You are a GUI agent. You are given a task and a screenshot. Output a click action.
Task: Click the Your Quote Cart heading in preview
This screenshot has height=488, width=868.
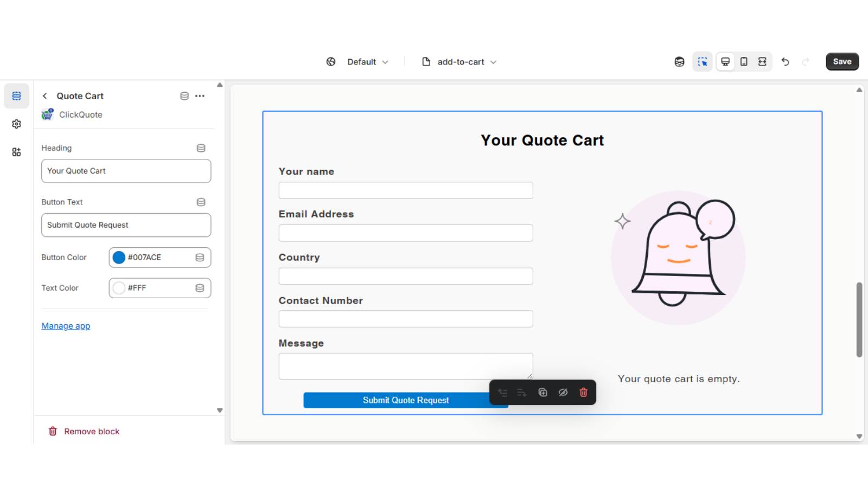(542, 140)
